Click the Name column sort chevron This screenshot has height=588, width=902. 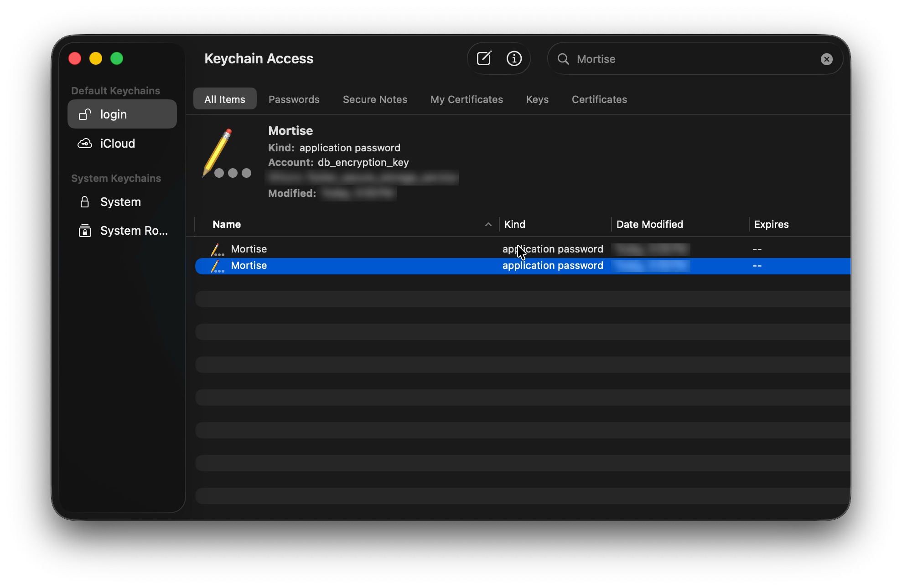(x=488, y=224)
